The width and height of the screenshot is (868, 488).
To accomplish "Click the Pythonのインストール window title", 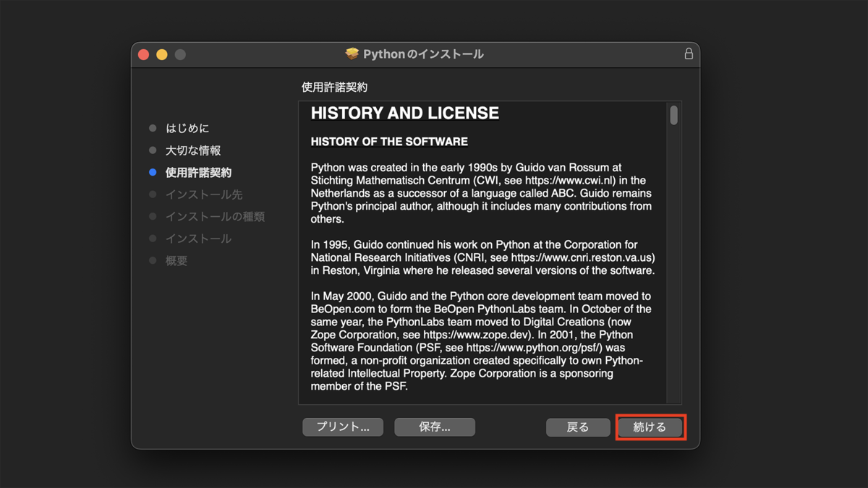I will (423, 54).
